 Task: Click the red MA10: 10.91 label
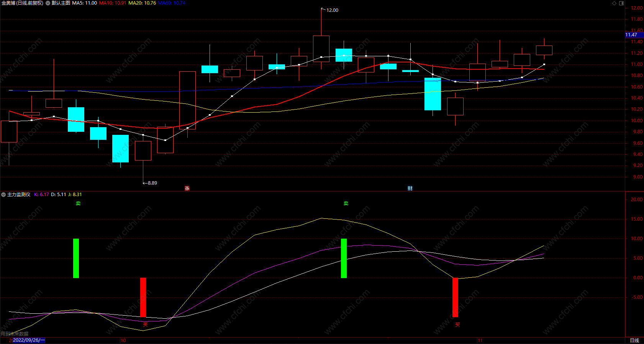tap(113, 3)
